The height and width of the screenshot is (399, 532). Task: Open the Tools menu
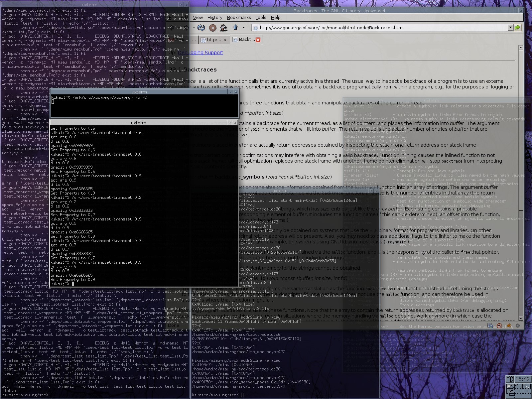tap(261, 17)
